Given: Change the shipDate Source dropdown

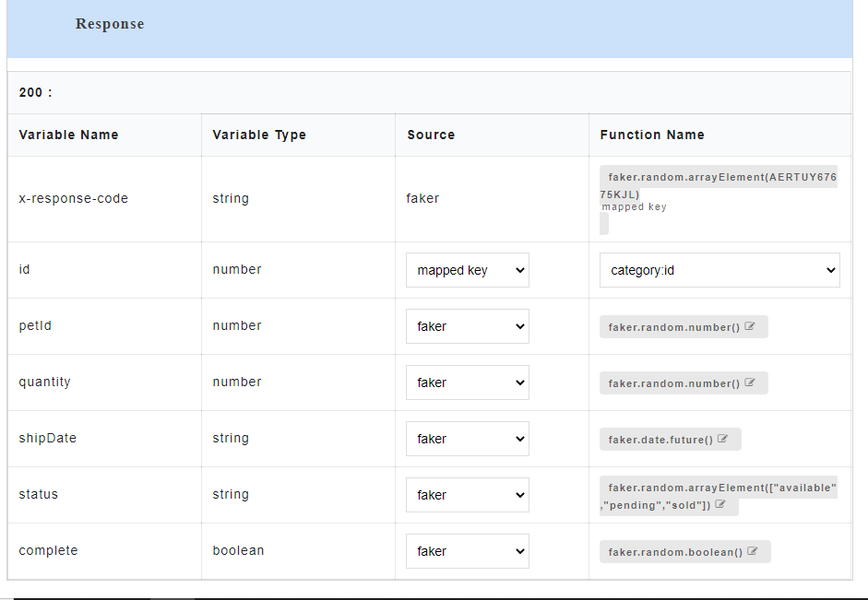Looking at the screenshot, I should click(x=468, y=439).
